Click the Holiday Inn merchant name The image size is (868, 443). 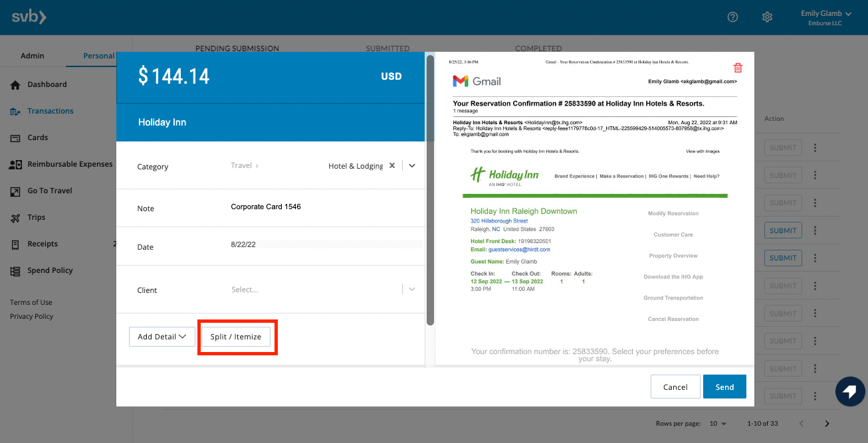click(x=162, y=122)
